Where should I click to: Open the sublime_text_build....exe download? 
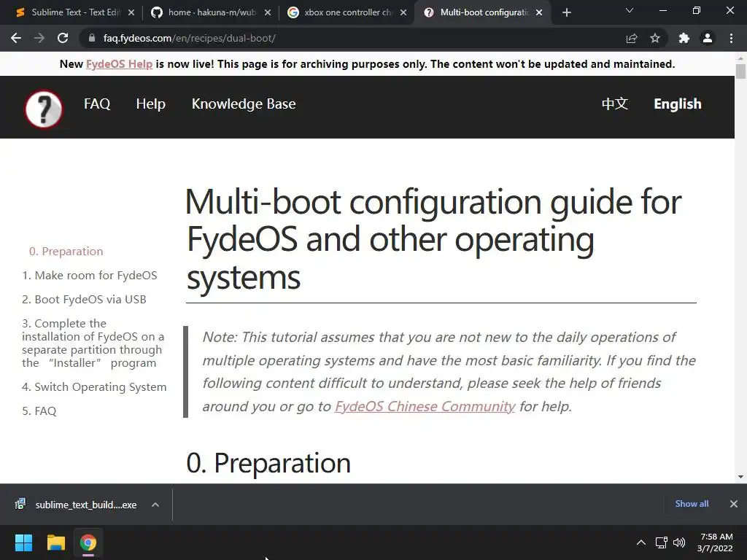[86, 505]
